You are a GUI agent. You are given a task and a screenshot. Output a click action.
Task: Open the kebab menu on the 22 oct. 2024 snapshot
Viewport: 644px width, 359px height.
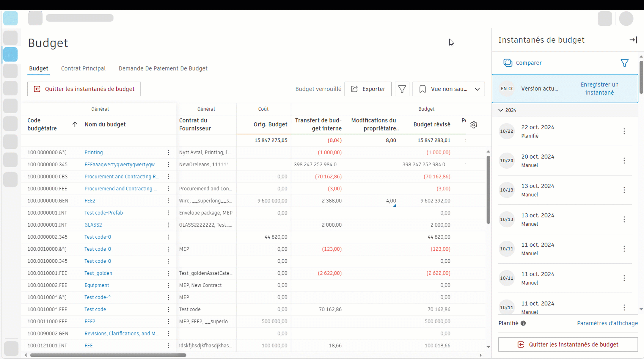point(624,131)
